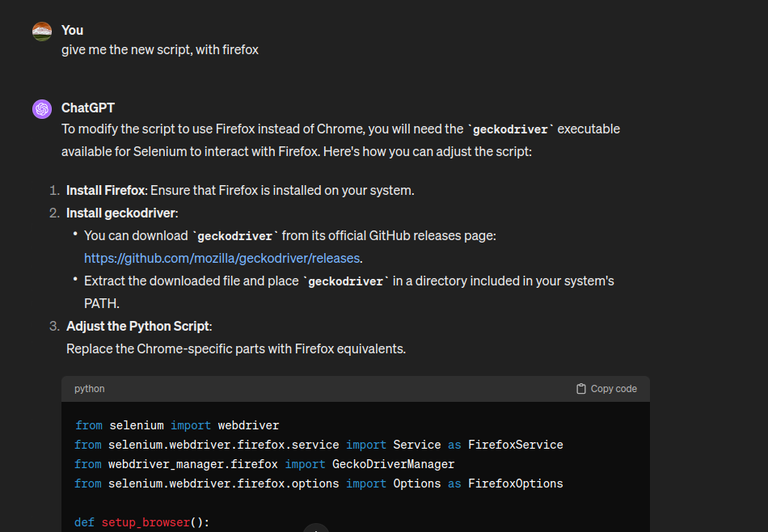This screenshot has width=768, height=532.
Task: Click the 'Adjust the Python Script' bold step
Action: pos(138,327)
